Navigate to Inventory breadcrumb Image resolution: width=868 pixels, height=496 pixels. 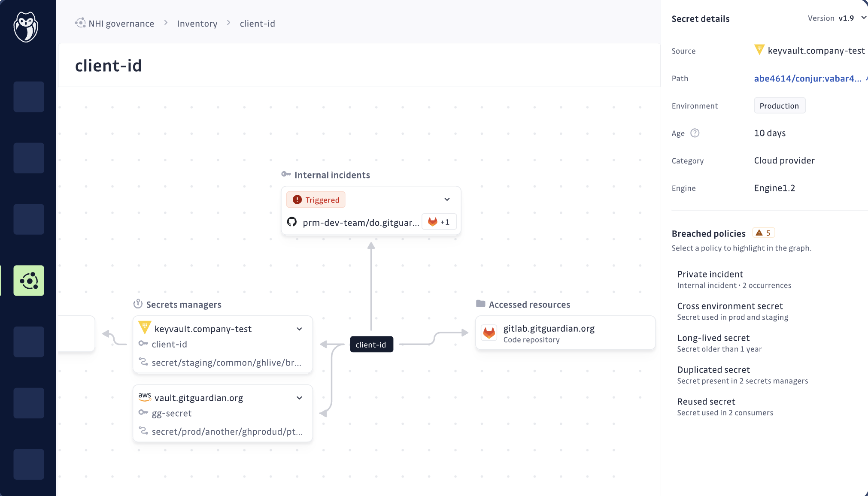coord(197,24)
